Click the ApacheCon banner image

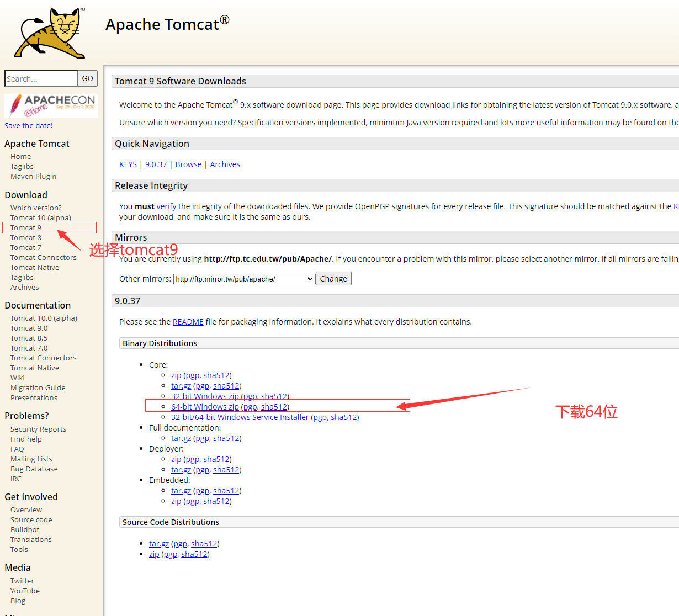51,105
